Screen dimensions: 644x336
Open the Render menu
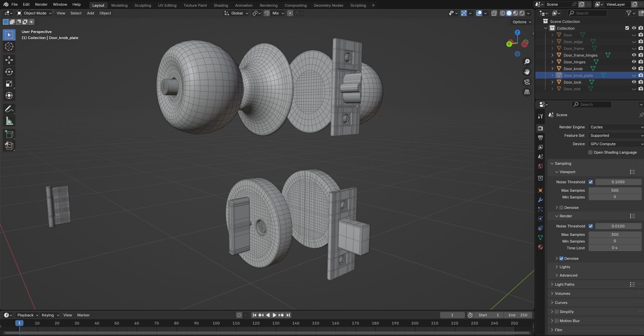(x=41, y=4)
